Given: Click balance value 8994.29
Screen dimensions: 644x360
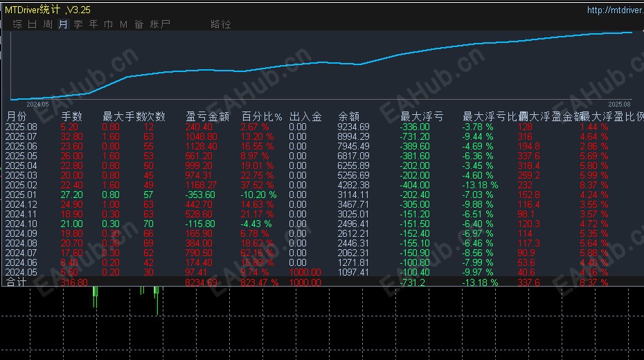Looking at the screenshot, I should (x=353, y=136).
